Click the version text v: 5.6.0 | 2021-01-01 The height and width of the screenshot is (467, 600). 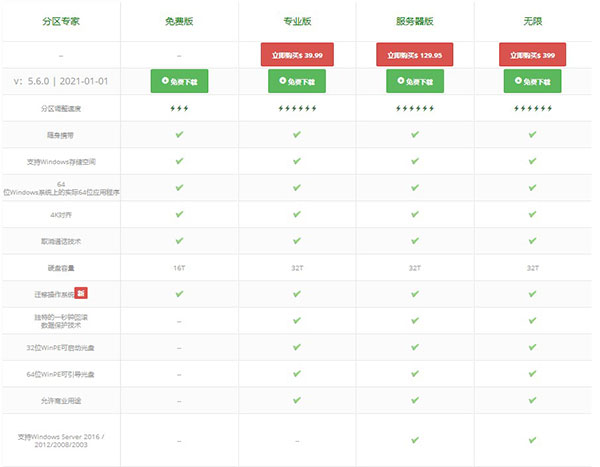61,81
